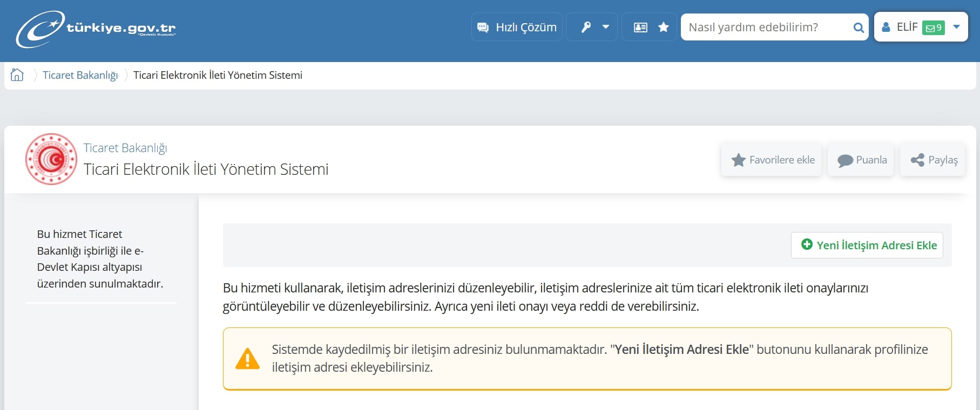Open the Hızlı Çözüm quick solution button
Viewport: 980px width, 410px height.
[x=517, y=27]
